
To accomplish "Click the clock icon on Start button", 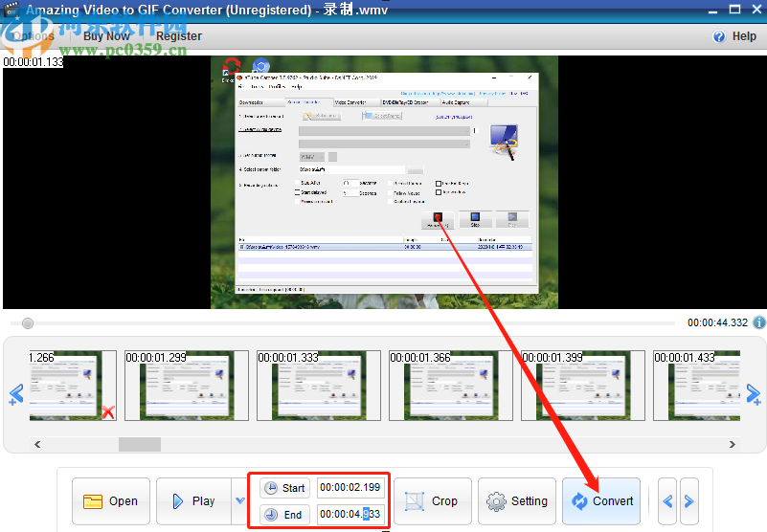I will 270,488.
